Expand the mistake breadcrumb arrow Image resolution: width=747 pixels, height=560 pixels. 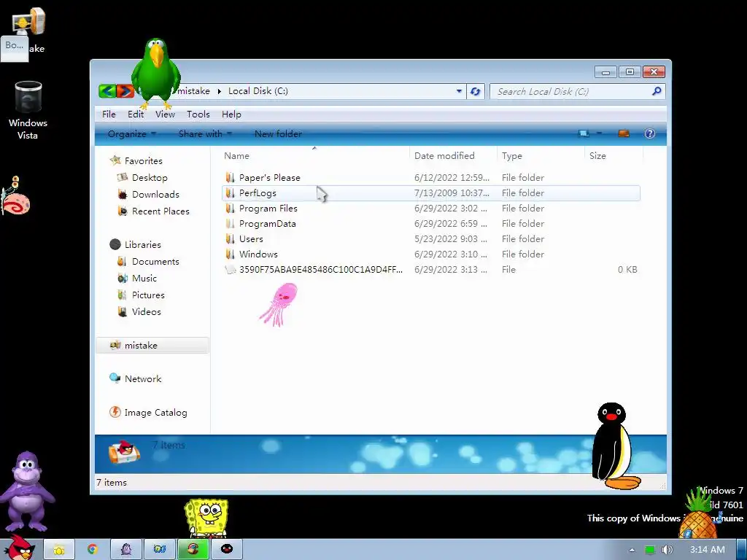[219, 91]
